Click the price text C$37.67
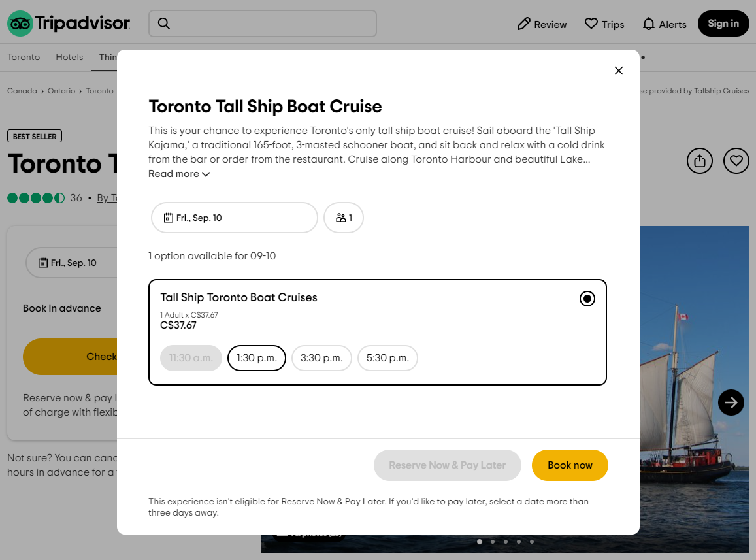The image size is (756, 560). click(x=178, y=325)
